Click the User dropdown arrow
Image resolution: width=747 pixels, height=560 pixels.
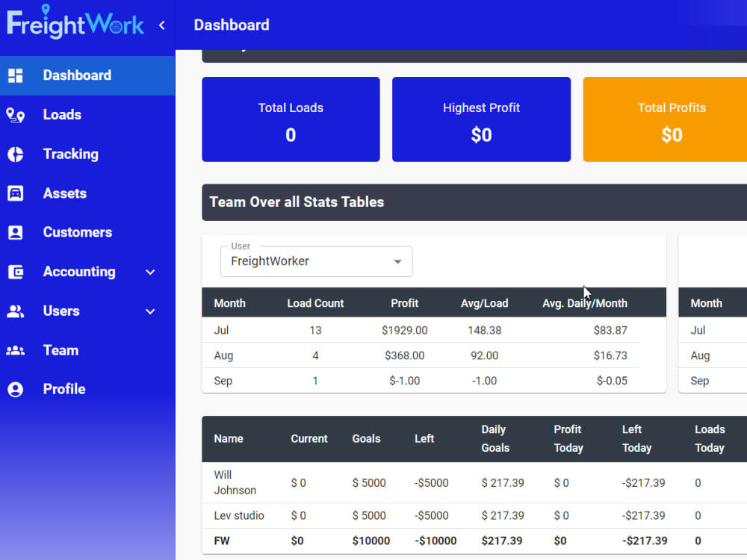[397, 261]
